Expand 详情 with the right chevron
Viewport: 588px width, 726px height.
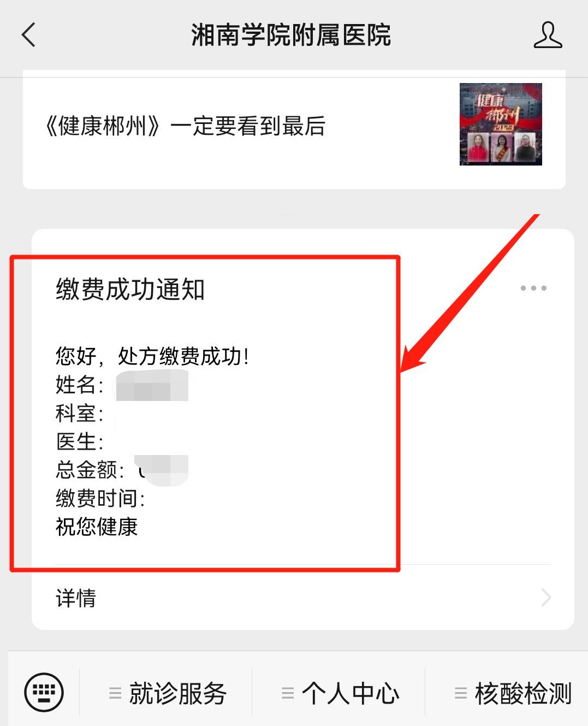[545, 598]
